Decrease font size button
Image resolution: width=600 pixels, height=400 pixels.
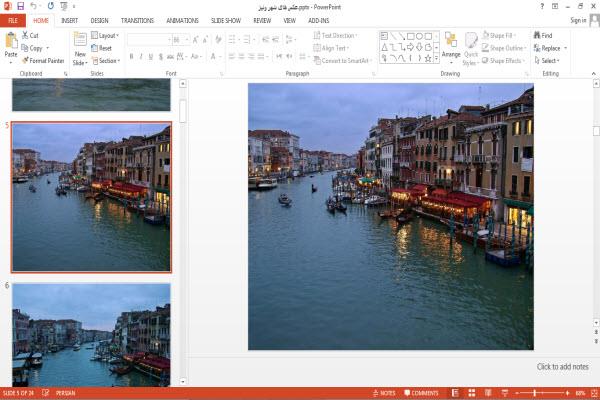click(x=205, y=39)
